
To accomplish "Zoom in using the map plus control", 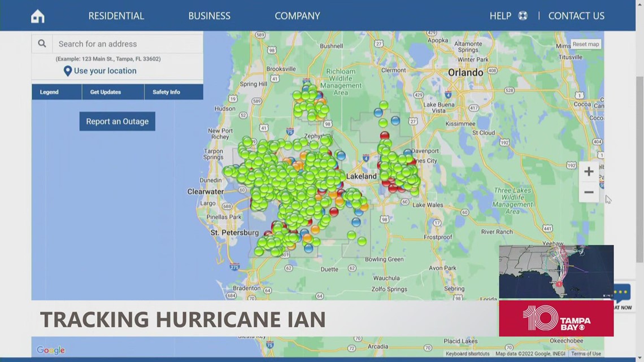I will pos(589,171).
